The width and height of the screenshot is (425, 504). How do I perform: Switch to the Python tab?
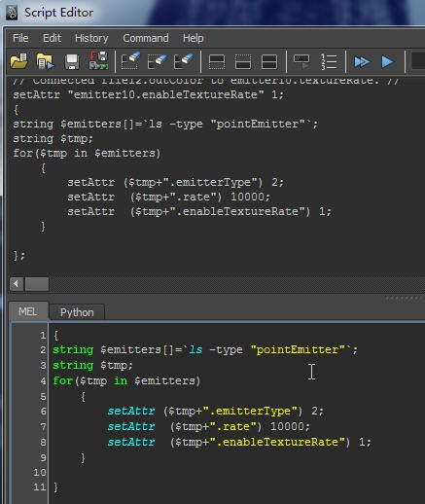click(77, 312)
